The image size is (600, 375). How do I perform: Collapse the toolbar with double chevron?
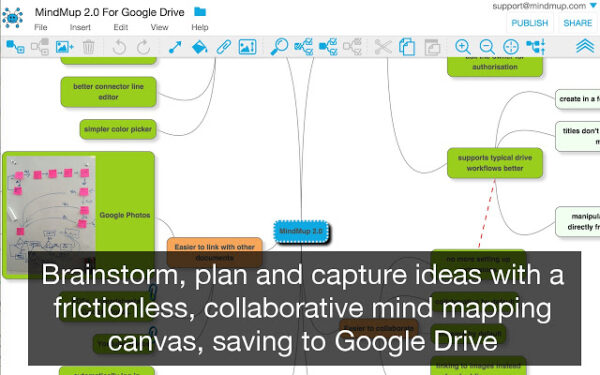coord(585,46)
